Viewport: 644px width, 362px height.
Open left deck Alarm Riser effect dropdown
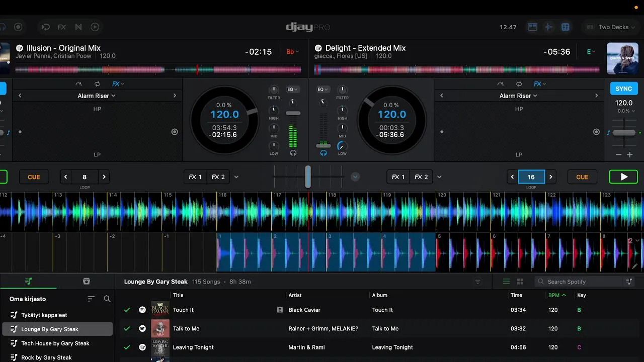(97, 96)
